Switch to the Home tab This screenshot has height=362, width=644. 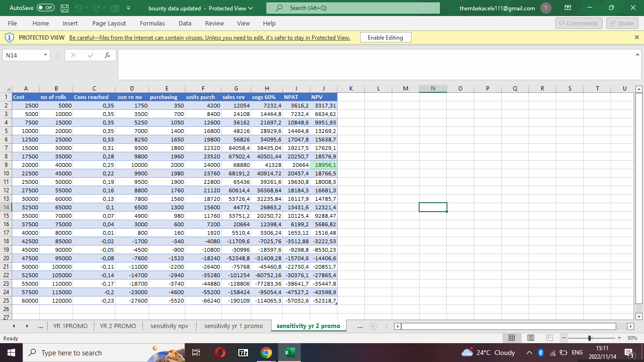(41, 23)
